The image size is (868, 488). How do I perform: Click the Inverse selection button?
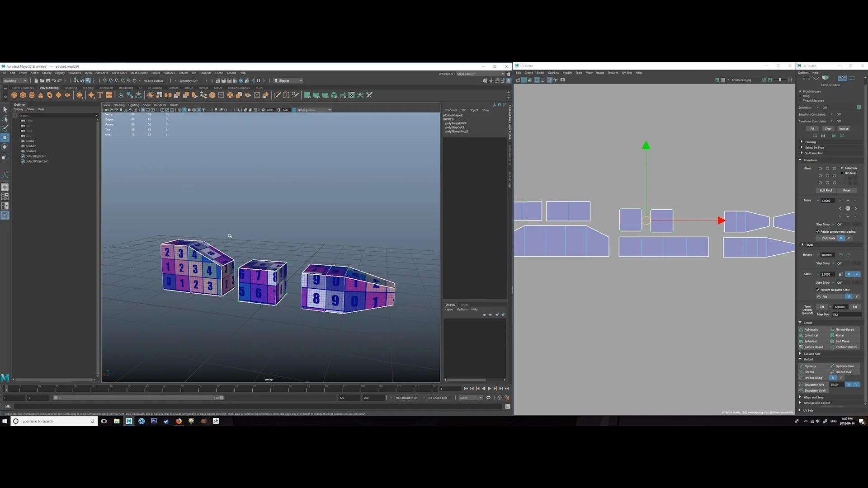pyautogui.click(x=844, y=129)
